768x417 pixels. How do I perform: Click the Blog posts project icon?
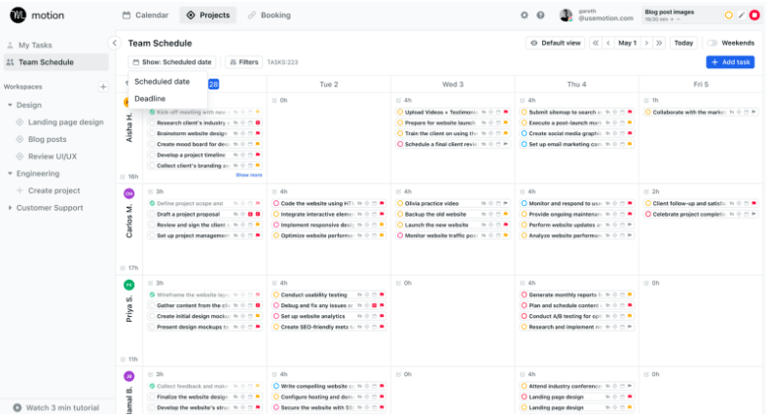pos(20,139)
